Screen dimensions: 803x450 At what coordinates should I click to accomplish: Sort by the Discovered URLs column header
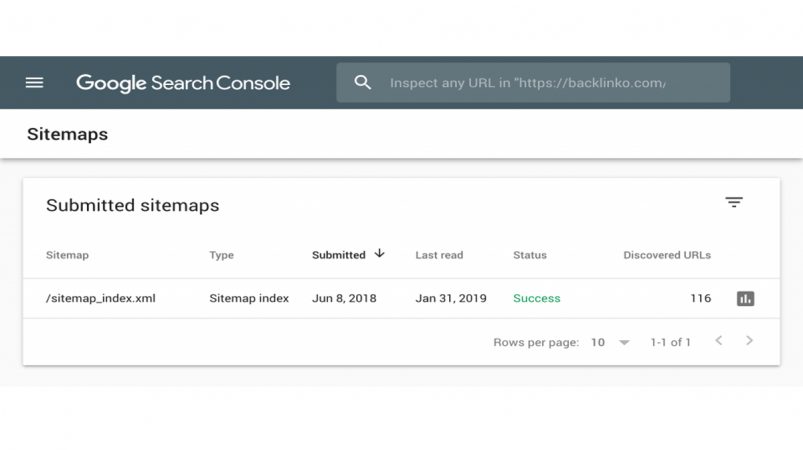(667, 255)
